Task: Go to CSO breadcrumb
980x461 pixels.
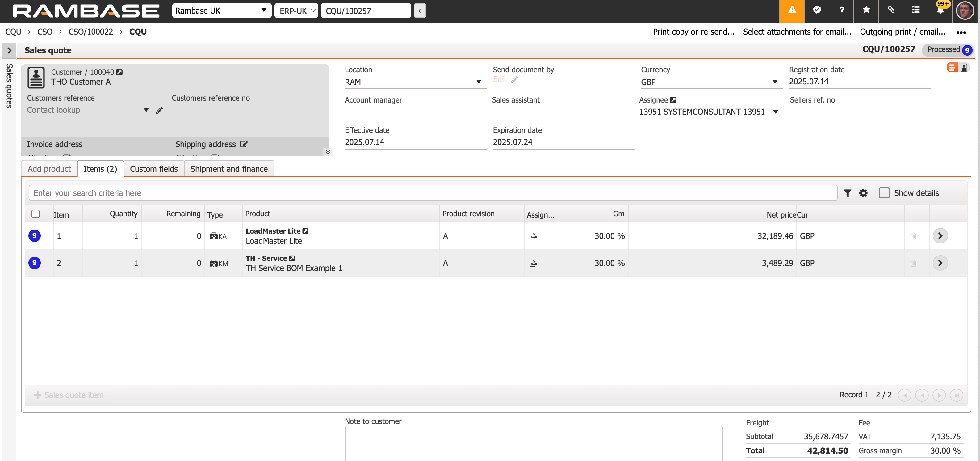Action: click(x=45, y=32)
